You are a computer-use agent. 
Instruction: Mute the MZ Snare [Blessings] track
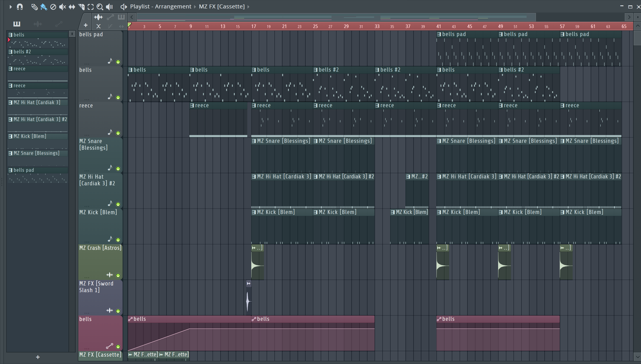118,169
